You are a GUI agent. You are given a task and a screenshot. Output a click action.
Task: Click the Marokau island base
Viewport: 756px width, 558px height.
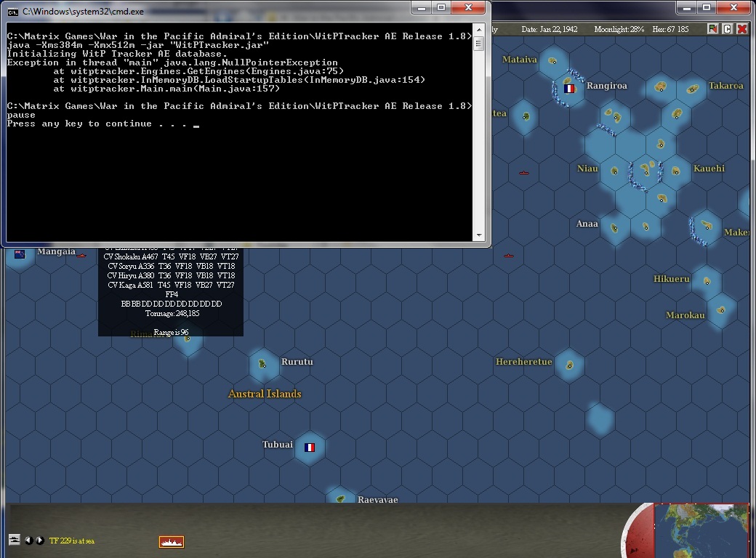721,310
